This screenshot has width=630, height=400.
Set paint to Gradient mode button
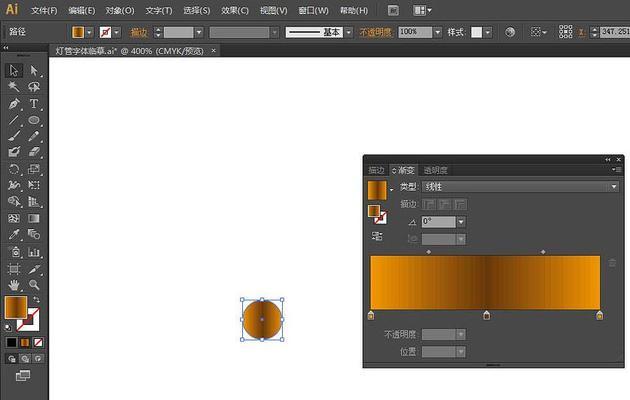[25, 343]
